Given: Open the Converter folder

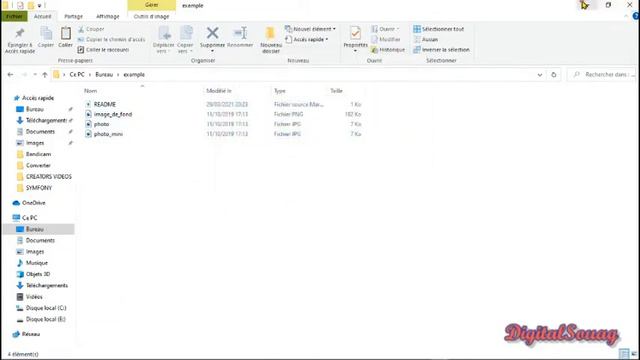Looking at the screenshot, I should tap(38, 165).
